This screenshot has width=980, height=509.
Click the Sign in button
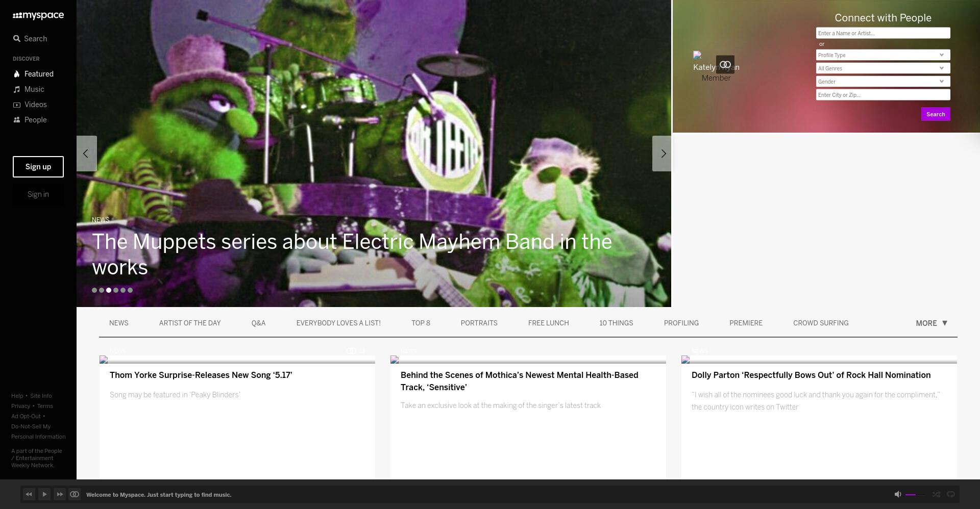pyautogui.click(x=38, y=194)
